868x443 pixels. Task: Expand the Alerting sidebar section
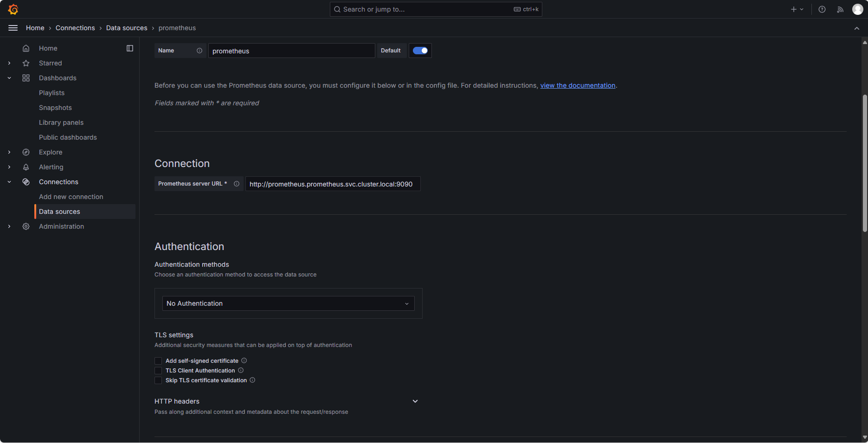(x=9, y=167)
